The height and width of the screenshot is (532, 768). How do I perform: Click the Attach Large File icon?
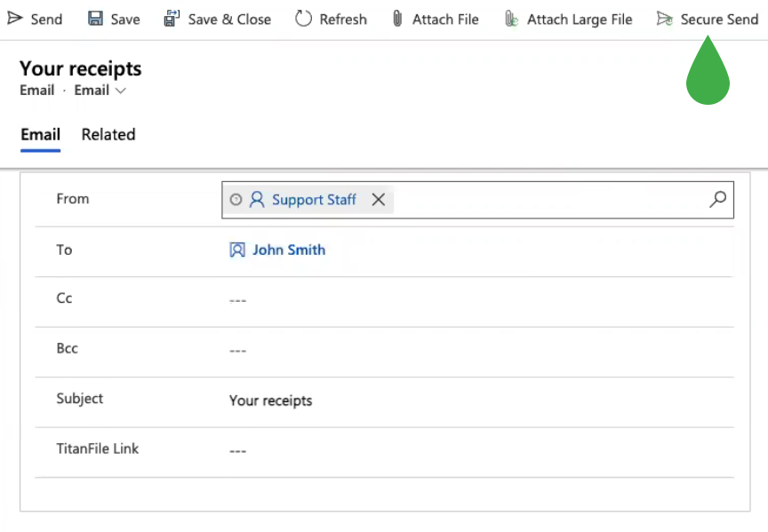click(x=511, y=19)
